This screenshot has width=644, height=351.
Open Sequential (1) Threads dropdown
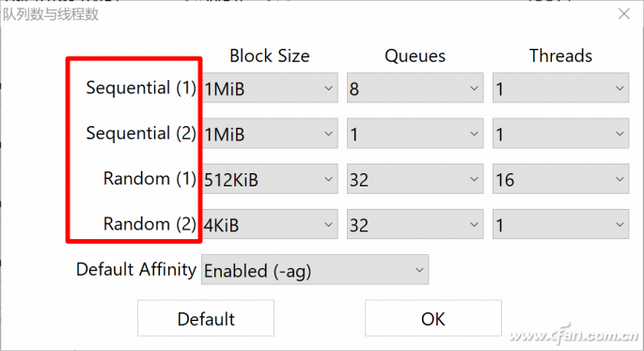coord(560,88)
